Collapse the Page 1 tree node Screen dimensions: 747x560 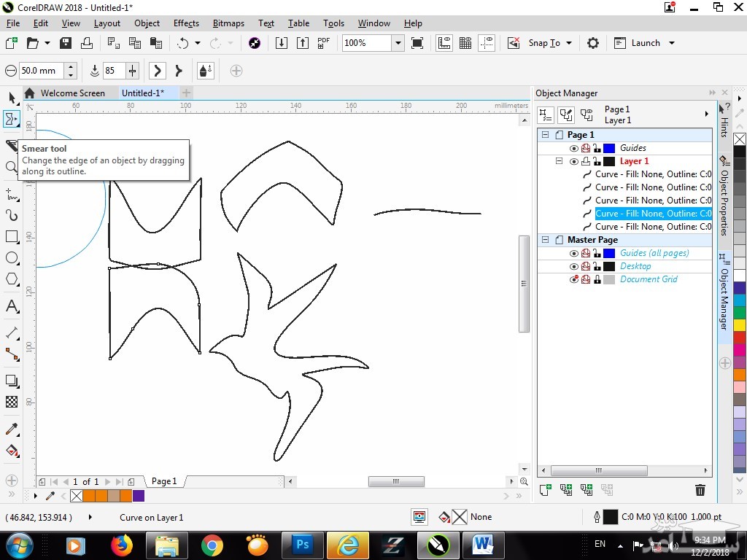click(545, 135)
